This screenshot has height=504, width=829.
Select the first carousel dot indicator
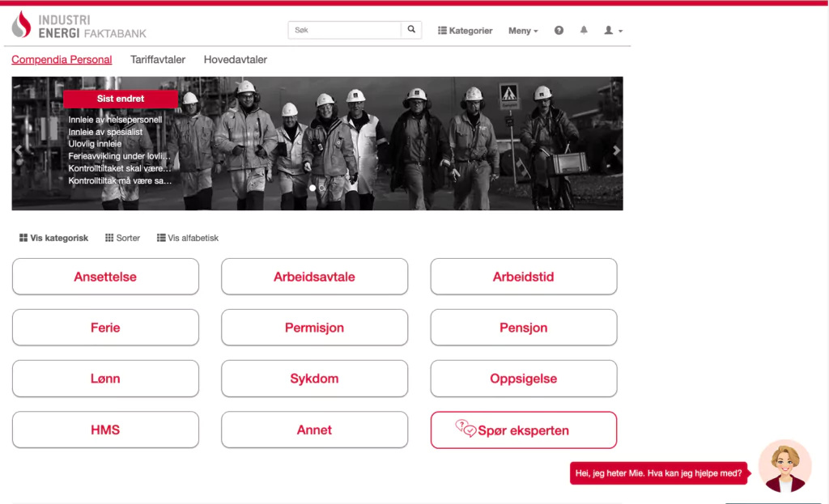click(x=312, y=188)
